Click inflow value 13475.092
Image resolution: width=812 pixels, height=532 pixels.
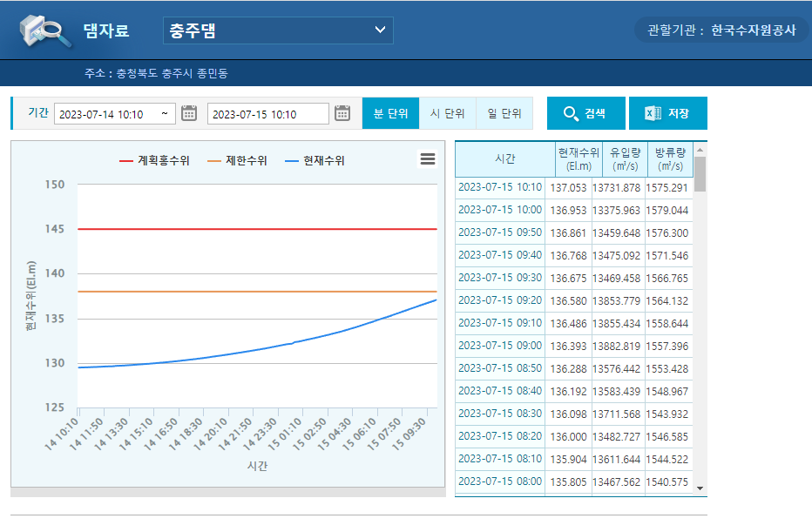coord(616,256)
